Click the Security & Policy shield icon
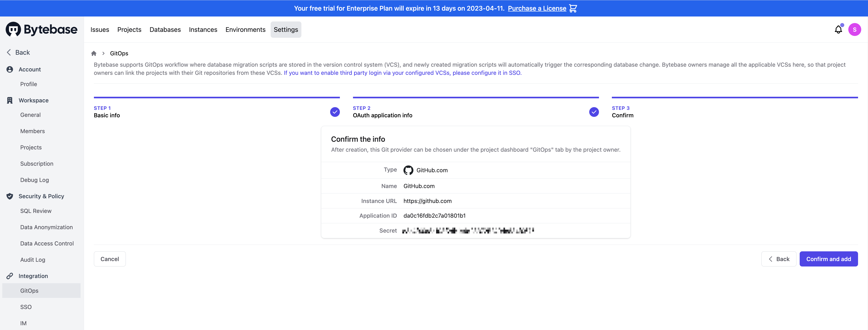The image size is (868, 330). pos(10,196)
